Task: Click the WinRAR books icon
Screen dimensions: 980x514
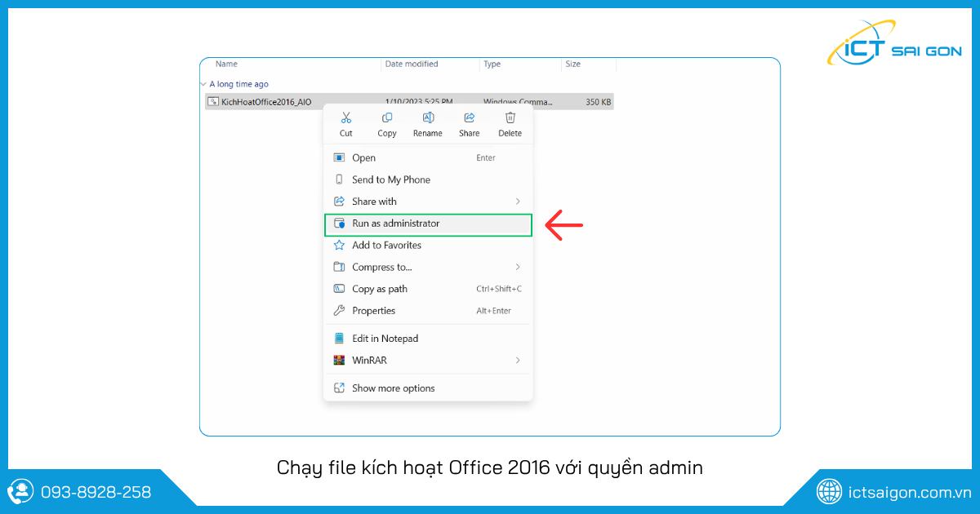Action: point(339,360)
